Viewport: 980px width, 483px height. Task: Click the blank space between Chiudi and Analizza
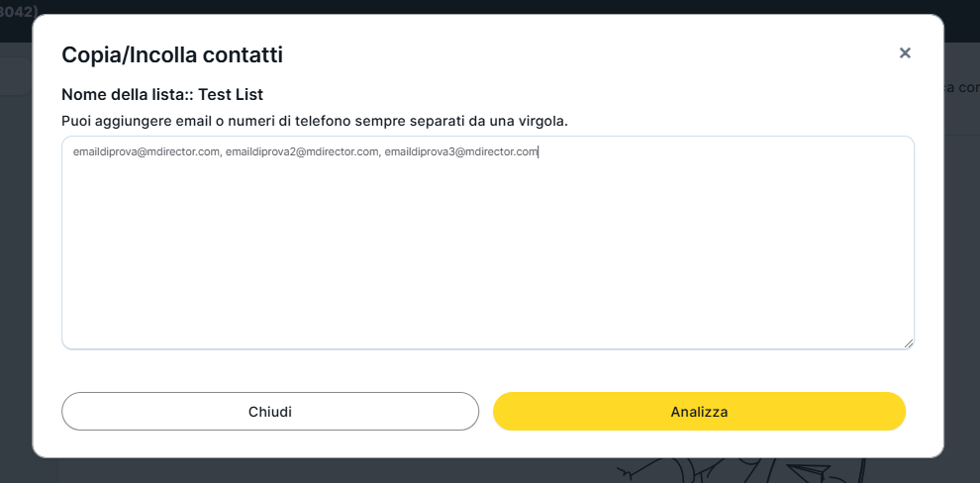(x=486, y=412)
